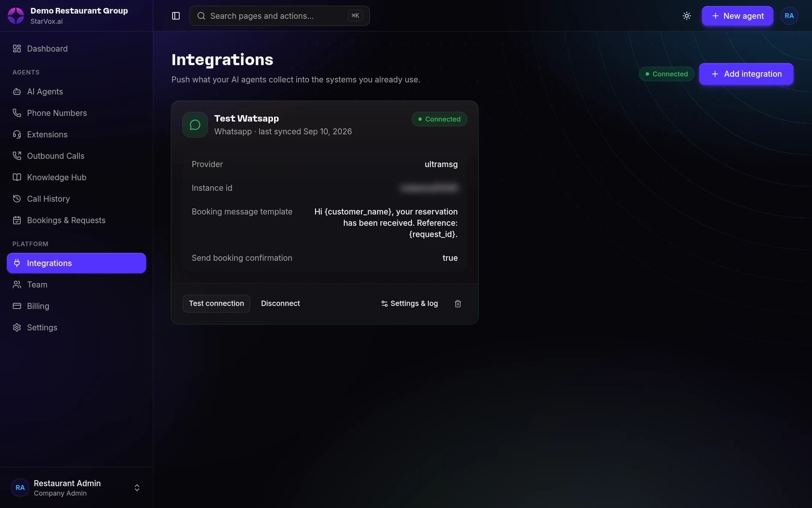Navigate to Extensions
Viewport: 812px width, 508px height.
click(76, 134)
